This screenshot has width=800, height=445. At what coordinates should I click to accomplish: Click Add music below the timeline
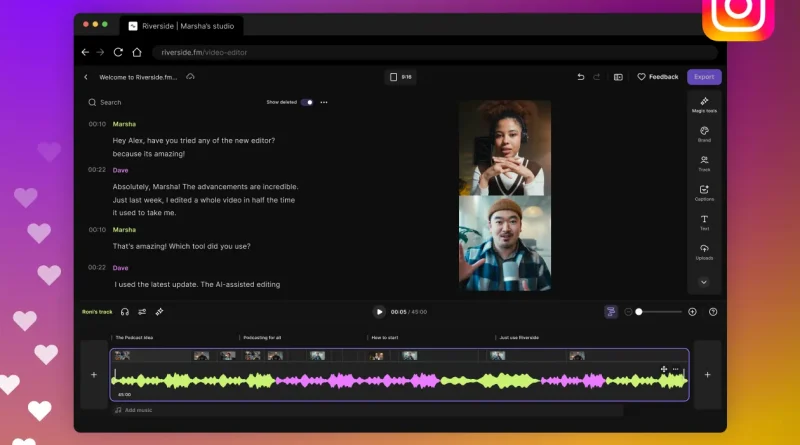134,410
